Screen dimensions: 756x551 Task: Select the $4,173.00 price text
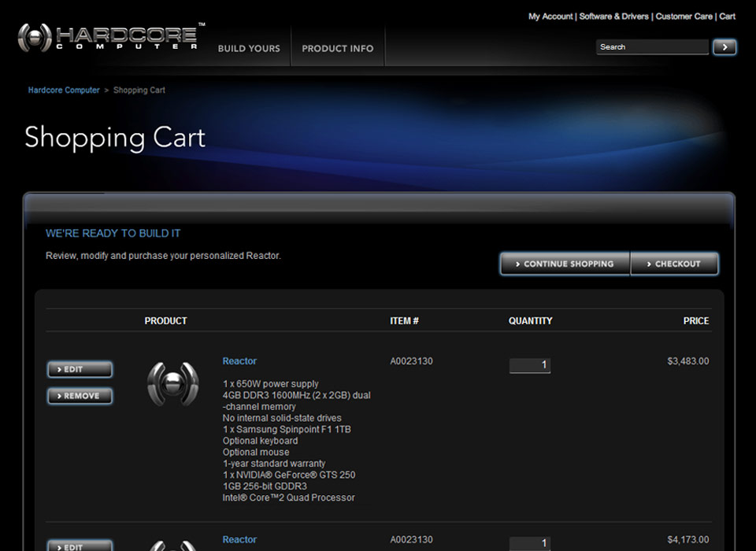(688, 539)
